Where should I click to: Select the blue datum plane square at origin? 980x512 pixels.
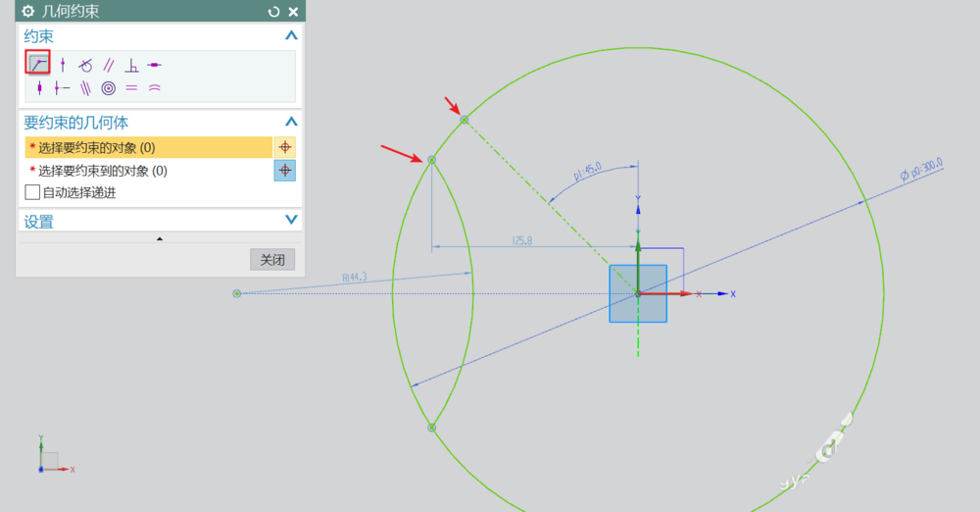point(638,293)
